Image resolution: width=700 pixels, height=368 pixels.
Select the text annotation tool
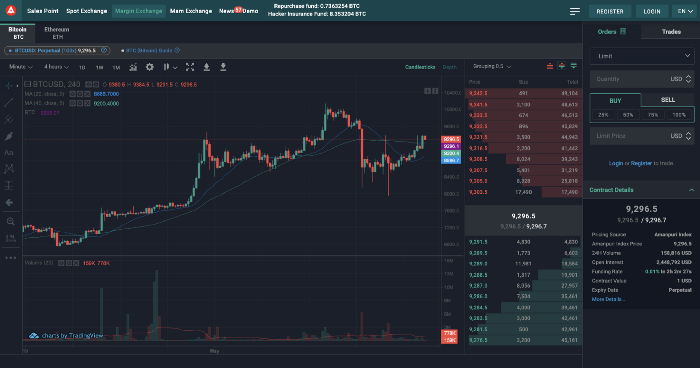8,153
